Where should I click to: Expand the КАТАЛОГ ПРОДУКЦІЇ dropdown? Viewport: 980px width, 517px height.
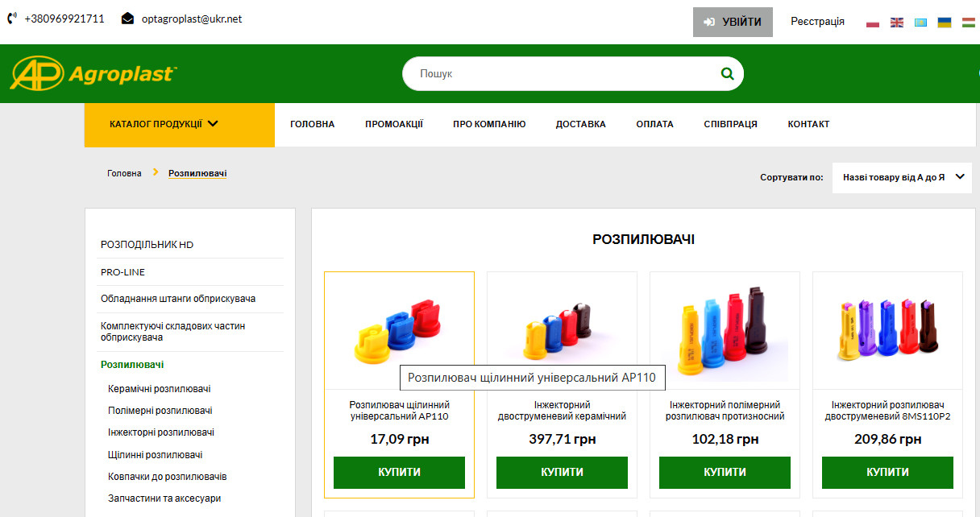(x=179, y=125)
